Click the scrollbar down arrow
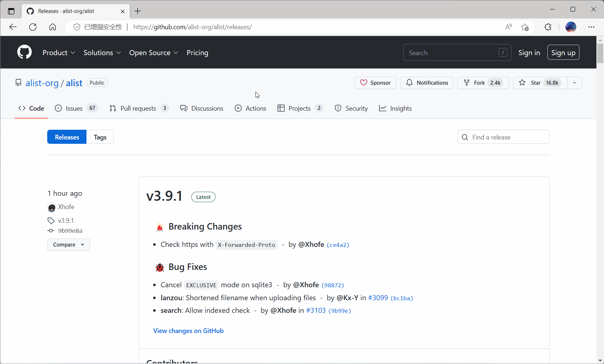The width and height of the screenshot is (604, 364). point(600,360)
